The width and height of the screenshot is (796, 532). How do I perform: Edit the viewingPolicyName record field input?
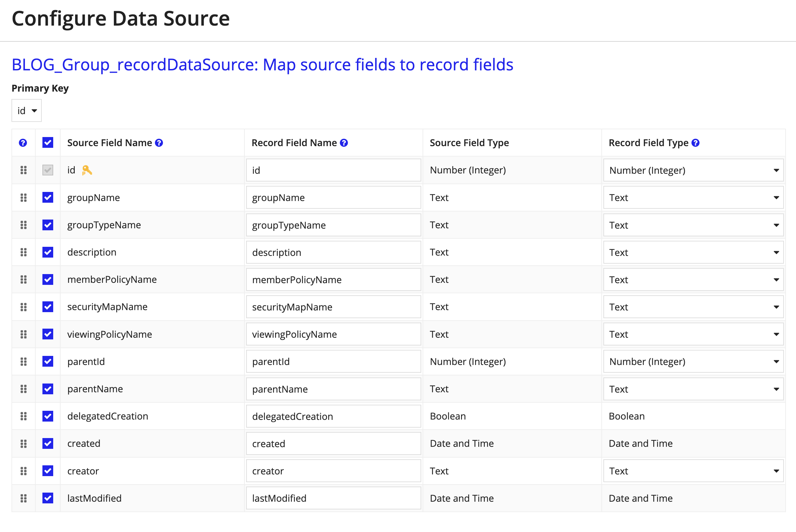click(333, 334)
